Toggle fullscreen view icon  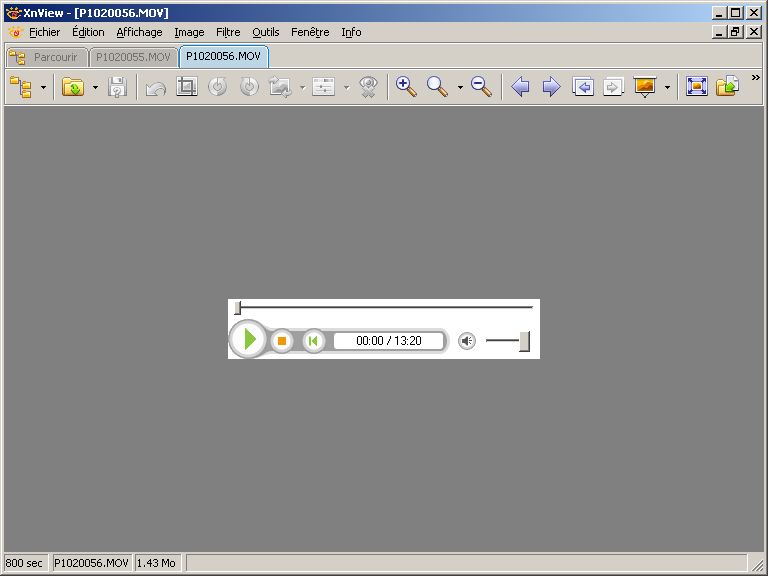(696, 87)
